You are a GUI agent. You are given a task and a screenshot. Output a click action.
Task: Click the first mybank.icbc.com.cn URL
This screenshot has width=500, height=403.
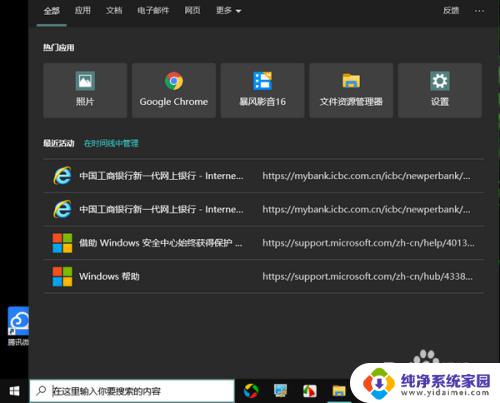coord(366,176)
